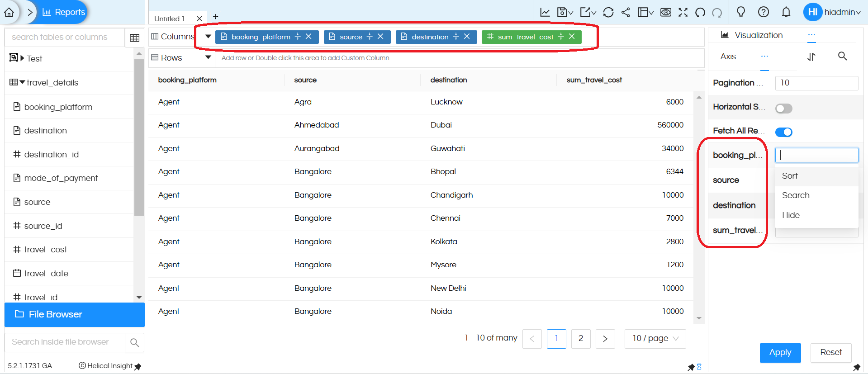The image size is (868, 374).
Task: Go to the home page icon
Action: (x=9, y=12)
